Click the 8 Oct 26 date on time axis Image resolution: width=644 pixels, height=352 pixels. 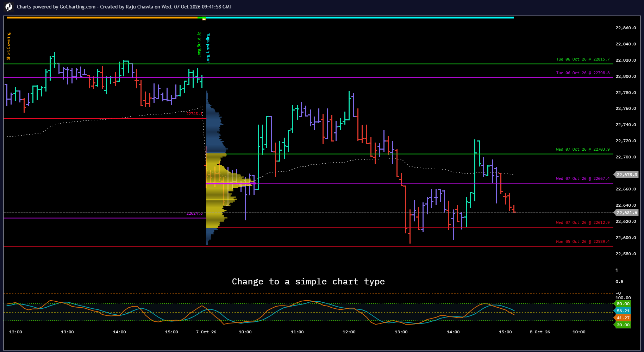click(540, 332)
